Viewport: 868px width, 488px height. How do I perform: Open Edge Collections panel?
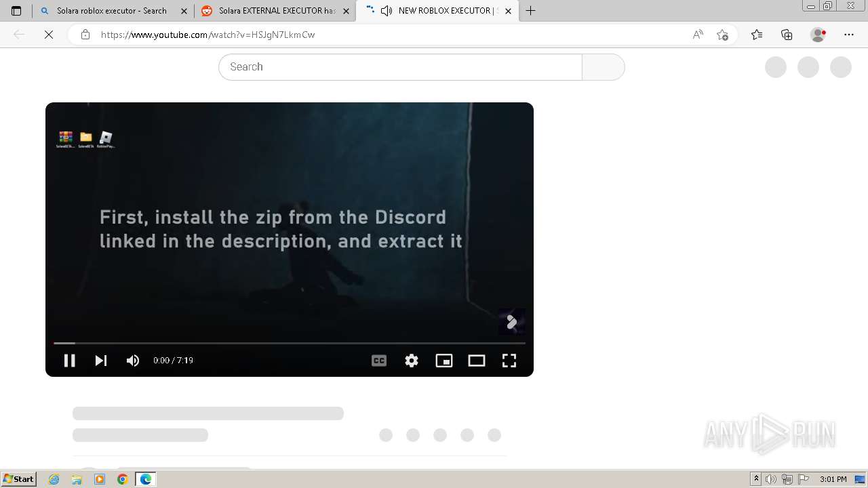(x=787, y=35)
